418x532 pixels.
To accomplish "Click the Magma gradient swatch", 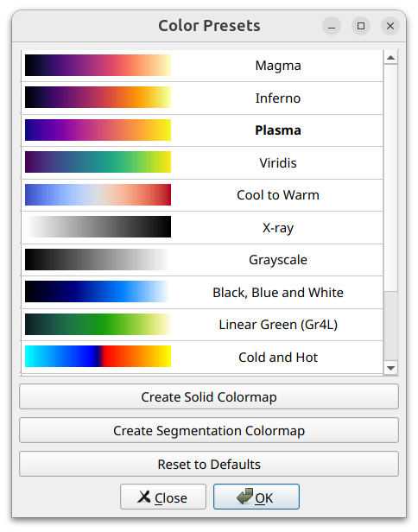I will tap(98, 65).
